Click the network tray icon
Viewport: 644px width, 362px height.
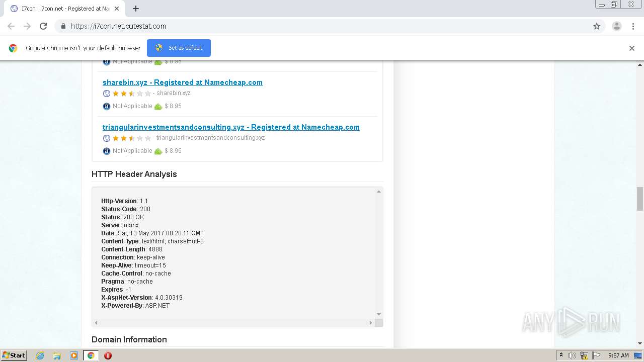tap(584, 355)
